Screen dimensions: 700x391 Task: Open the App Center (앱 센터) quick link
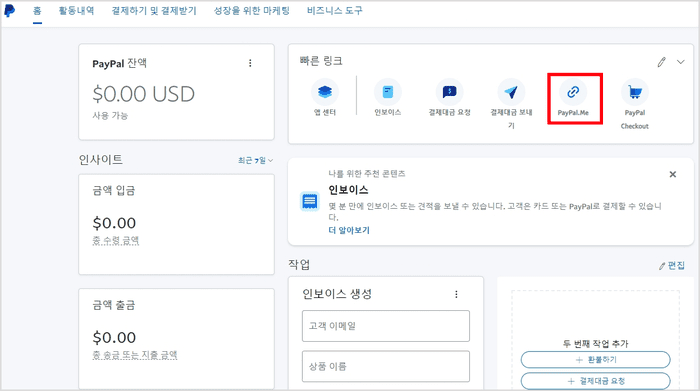pyautogui.click(x=325, y=92)
